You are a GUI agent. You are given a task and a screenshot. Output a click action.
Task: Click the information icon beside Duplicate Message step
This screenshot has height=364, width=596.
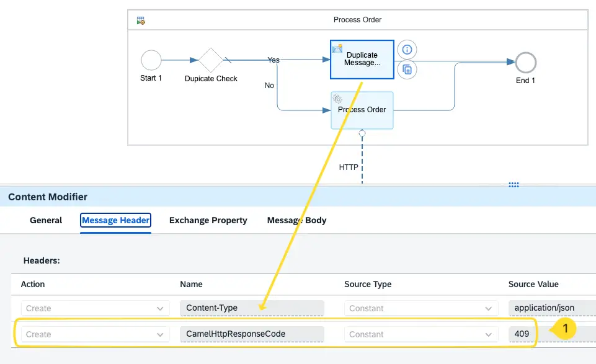pyautogui.click(x=407, y=49)
